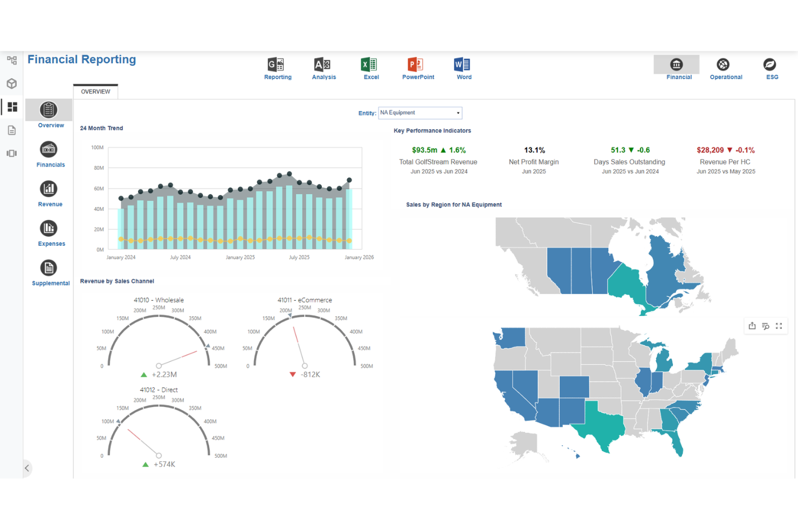Open the Word integration icon
Image resolution: width=798 pixels, height=532 pixels.
click(462, 65)
